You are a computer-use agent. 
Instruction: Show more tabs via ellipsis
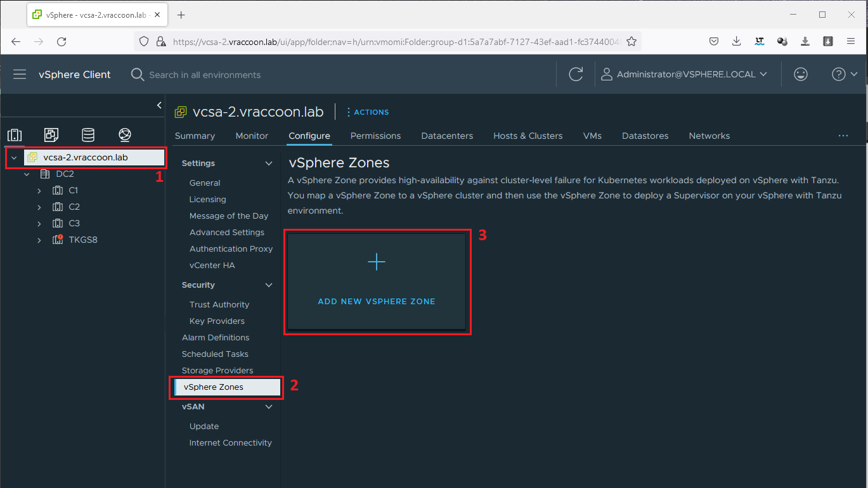pyautogui.click(x=843, y=136)
